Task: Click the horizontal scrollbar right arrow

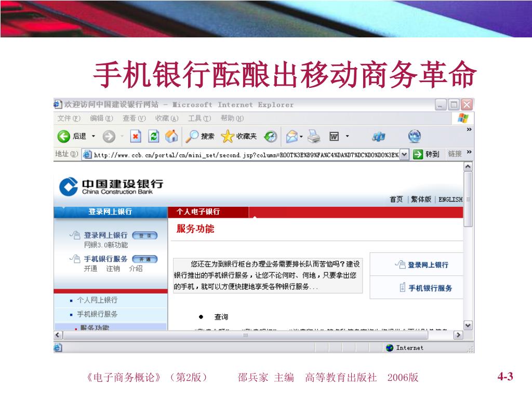Action: [458, 335]
